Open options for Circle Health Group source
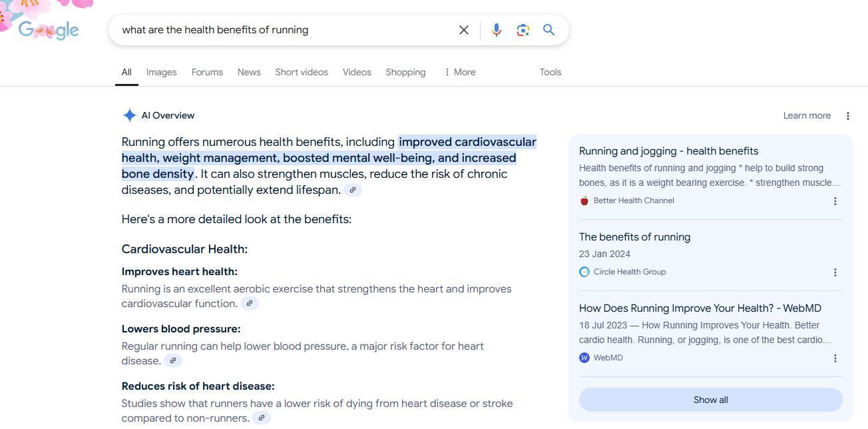This screenshot has height=429, width=868. coord(835,272)
